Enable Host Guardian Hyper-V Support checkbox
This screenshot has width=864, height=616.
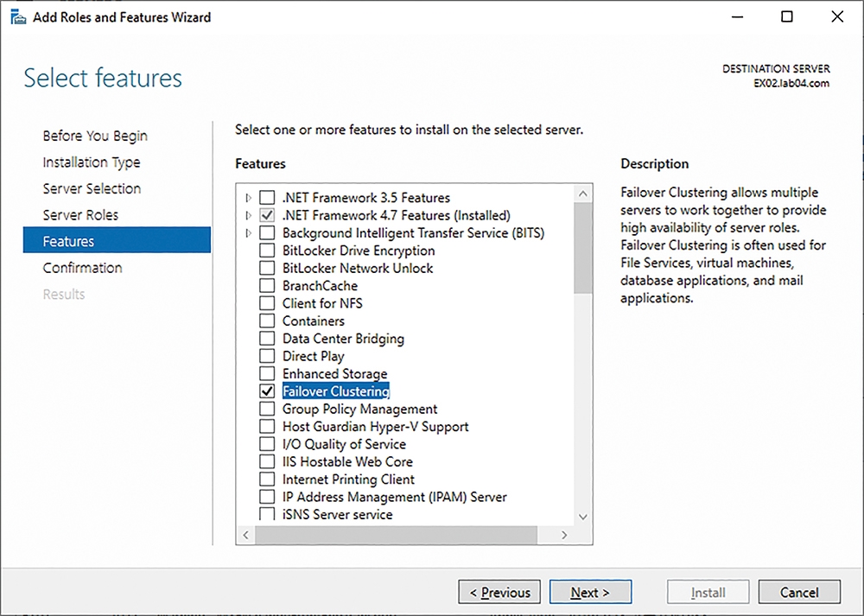click(x=267, y=427)
